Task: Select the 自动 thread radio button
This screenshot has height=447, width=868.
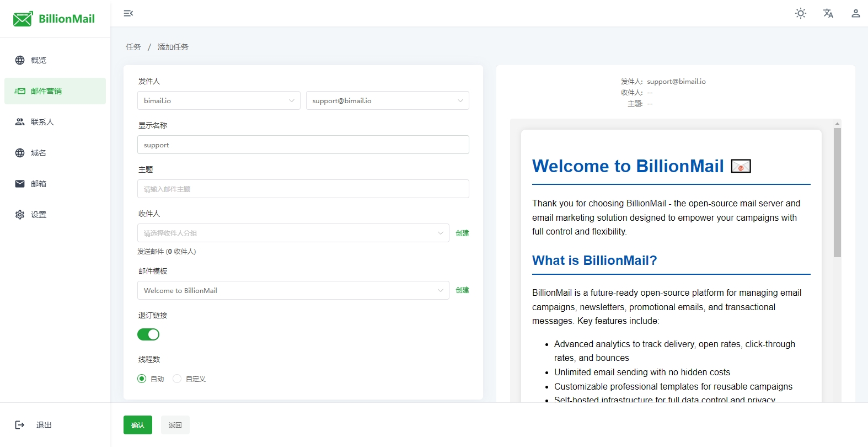Action: tap(142, 379)
